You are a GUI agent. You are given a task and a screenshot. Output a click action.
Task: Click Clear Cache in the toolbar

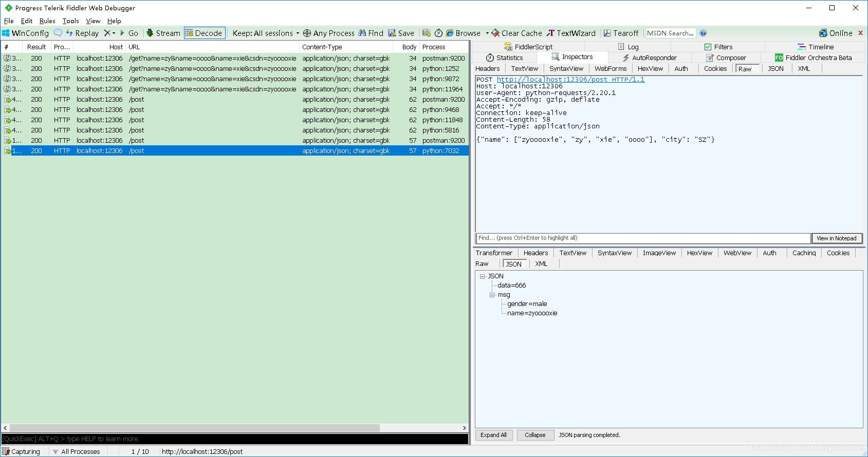point(517,33)
